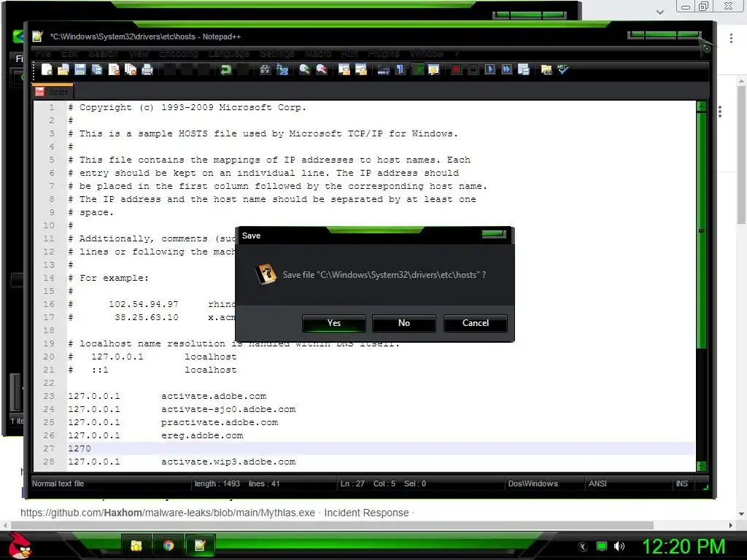The image size is (747, 560).
Task: Open the browser three-dot menu behind Notepad++
Action: 731,39
